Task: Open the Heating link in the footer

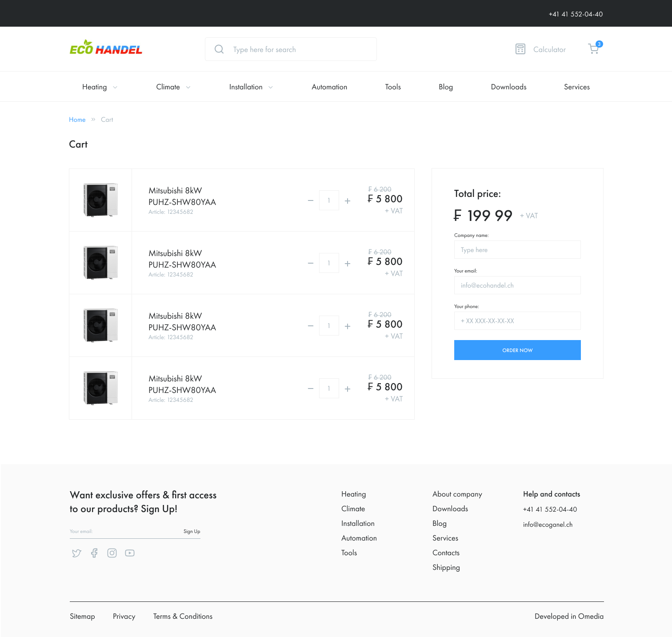Action: (x=354, y=494)
